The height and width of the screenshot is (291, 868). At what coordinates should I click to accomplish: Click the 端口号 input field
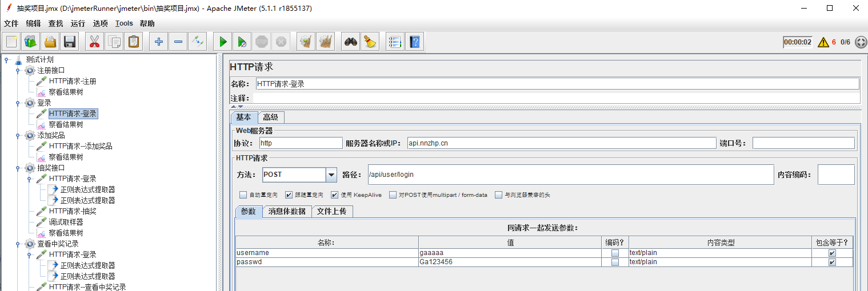803,143
